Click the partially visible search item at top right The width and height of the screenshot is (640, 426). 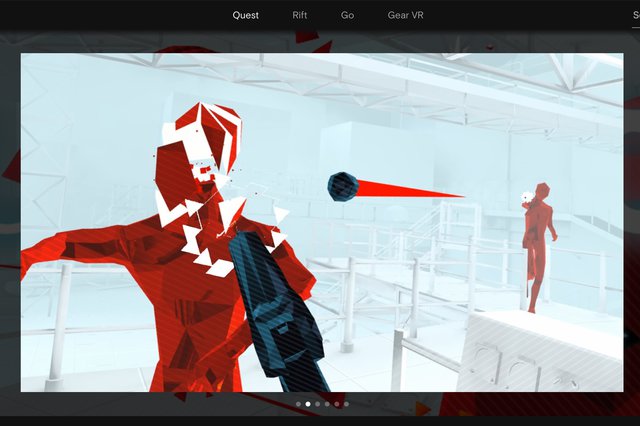pos(636,15)
